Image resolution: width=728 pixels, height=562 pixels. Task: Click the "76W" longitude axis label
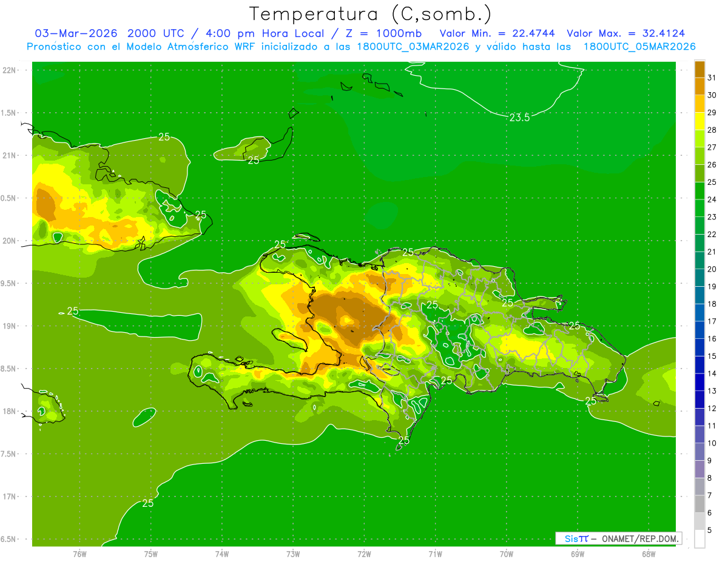(x=79, y=554)
